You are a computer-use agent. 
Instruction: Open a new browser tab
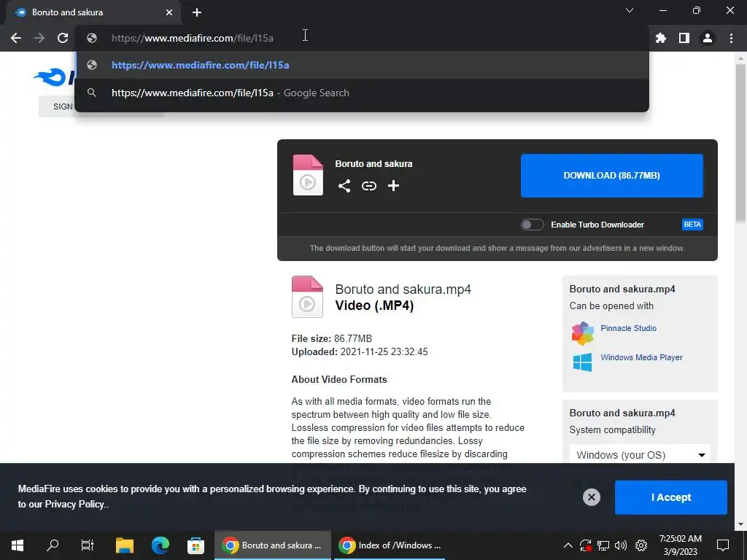197,12
